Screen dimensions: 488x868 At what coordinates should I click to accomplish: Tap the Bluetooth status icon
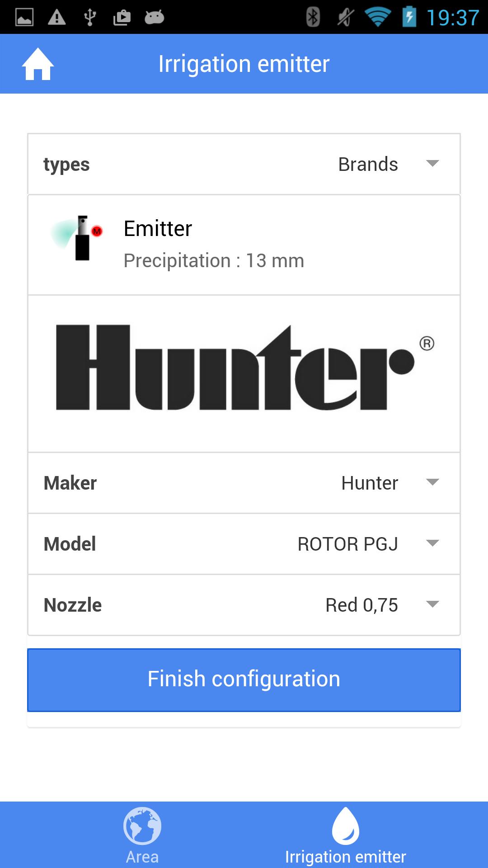tap(313, 17)
